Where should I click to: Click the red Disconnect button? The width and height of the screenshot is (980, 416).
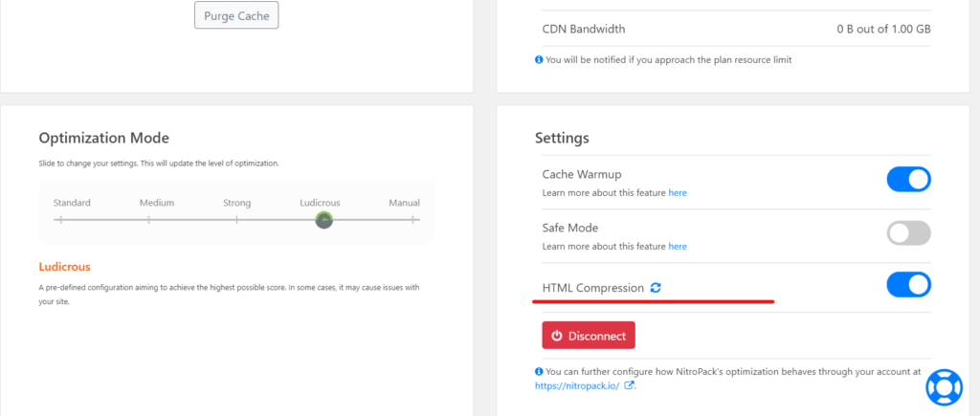coord(589,336)
